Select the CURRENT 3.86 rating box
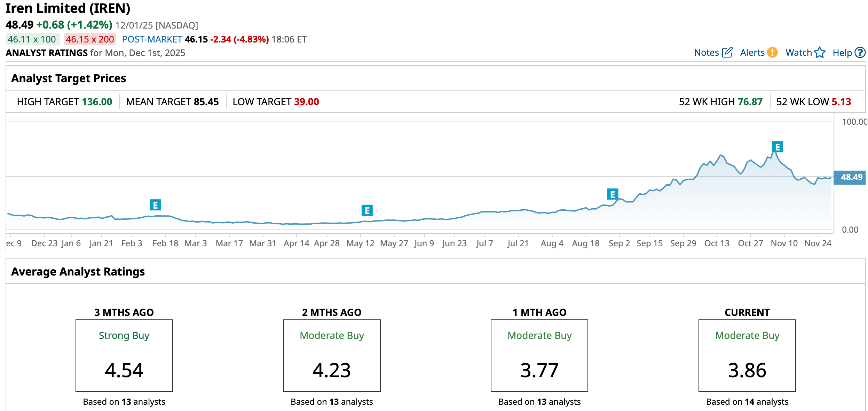868x411 pixels. point(747,355)
